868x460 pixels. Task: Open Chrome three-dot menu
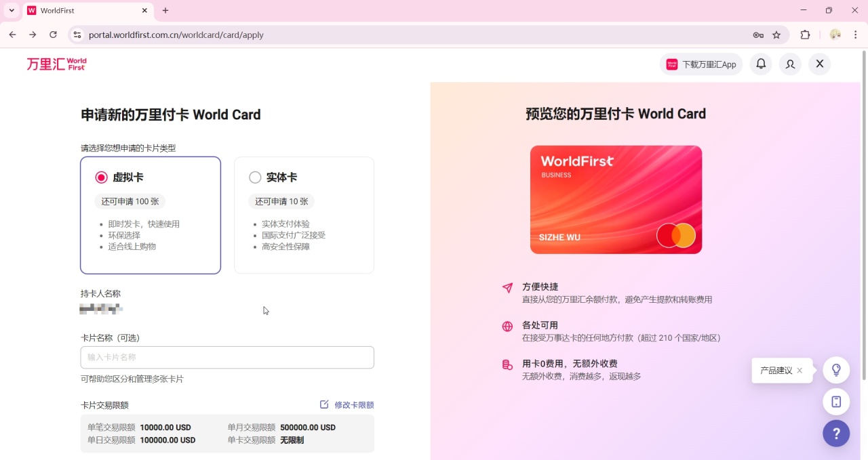point(855,35)
